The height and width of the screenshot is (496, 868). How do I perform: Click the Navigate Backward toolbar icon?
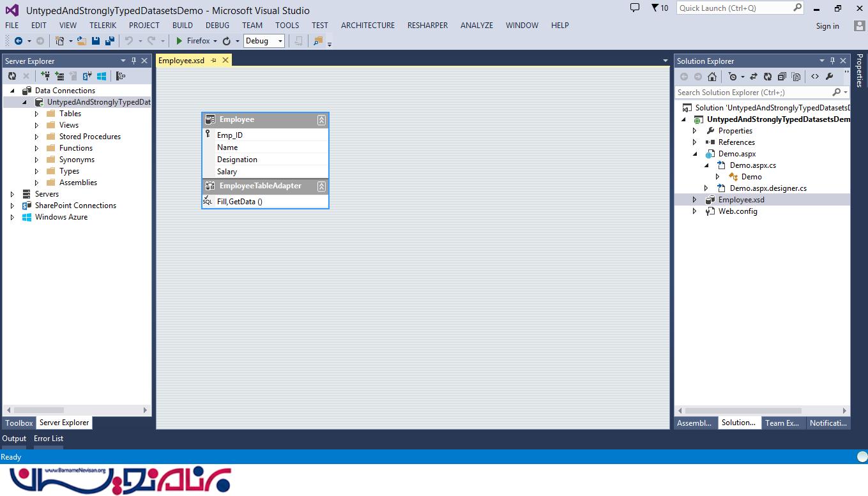(x=19, y=41)
